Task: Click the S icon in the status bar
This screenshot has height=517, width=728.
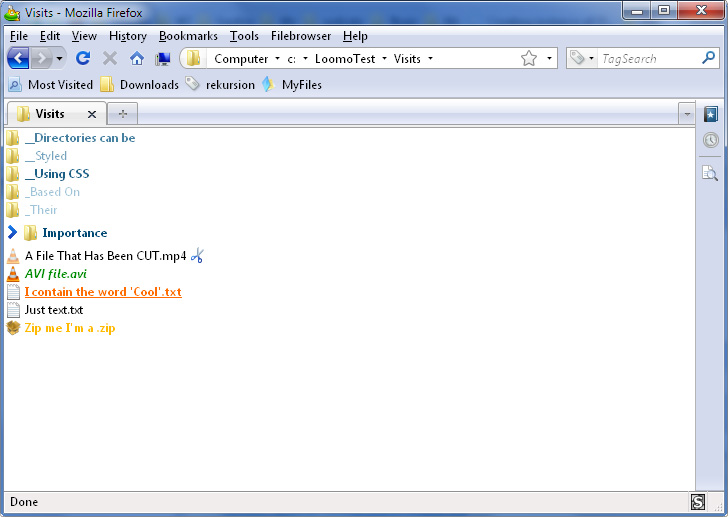Action: point(698,502)
